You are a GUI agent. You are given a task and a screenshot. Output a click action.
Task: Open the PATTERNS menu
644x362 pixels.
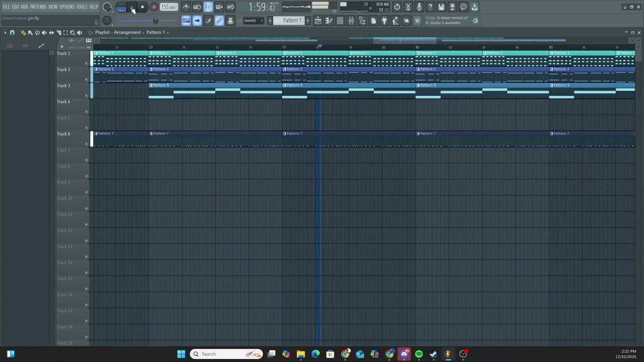pos(38,7)
